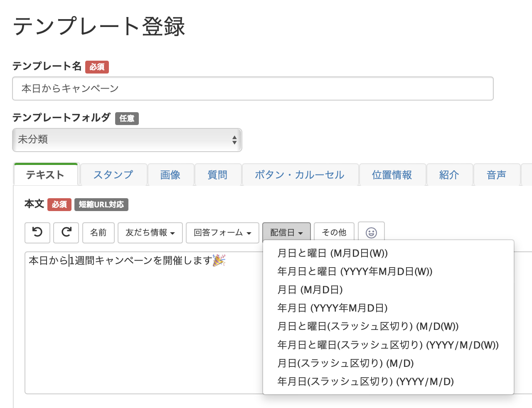Open the テンプレートフォルダ selection box
This screenshot has height=408, width=532.
pos(127,140)
